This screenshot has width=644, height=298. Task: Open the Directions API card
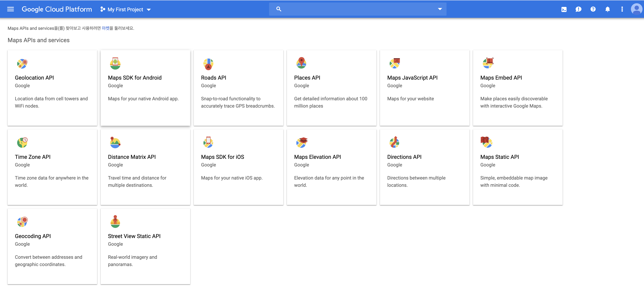[424, 167]
